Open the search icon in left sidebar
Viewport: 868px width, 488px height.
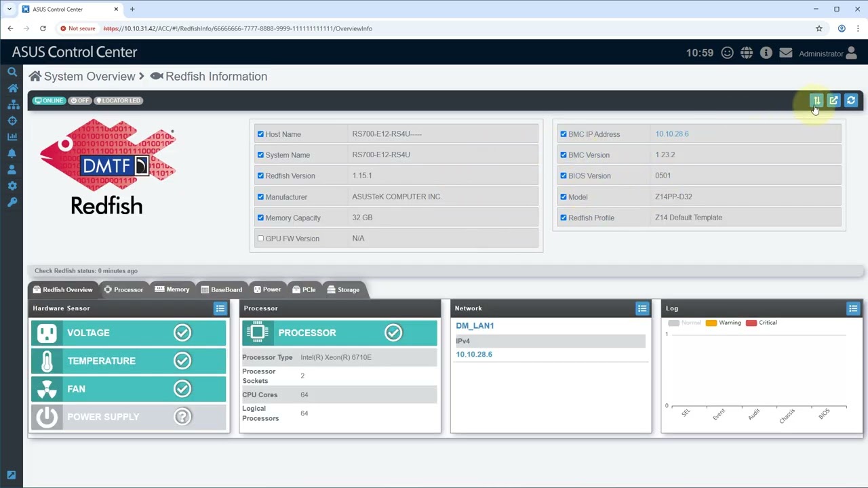point(12,72)
